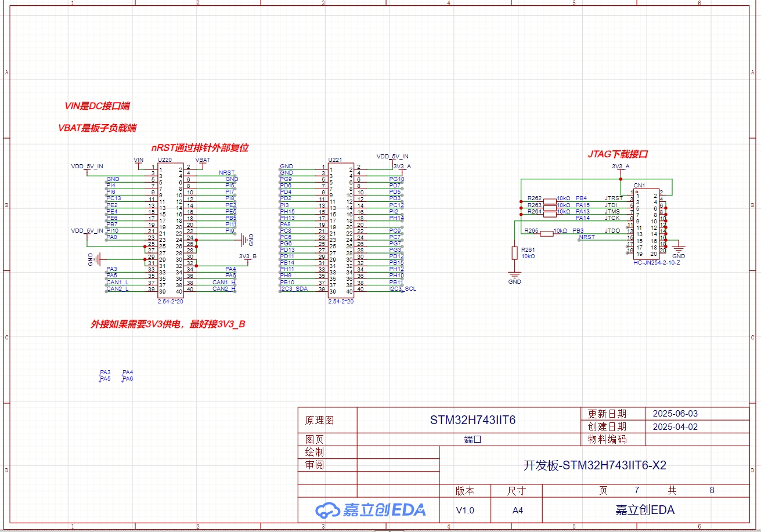The height and width of the screenshot is (532, 761).
Task: Click the title 'STM32H743IIT6' in title block
Action: [x=473, y=420]
